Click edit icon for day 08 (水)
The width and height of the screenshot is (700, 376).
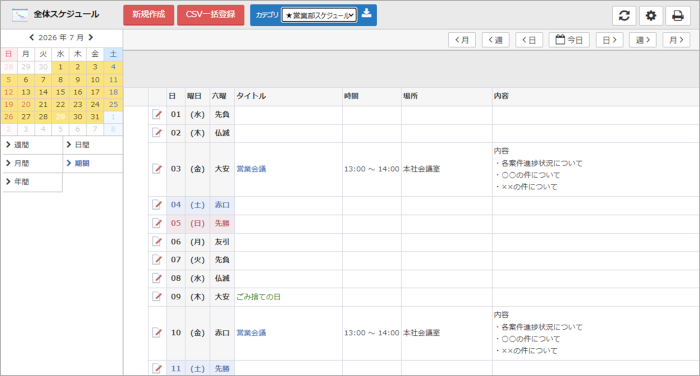(x=157, y=278)
